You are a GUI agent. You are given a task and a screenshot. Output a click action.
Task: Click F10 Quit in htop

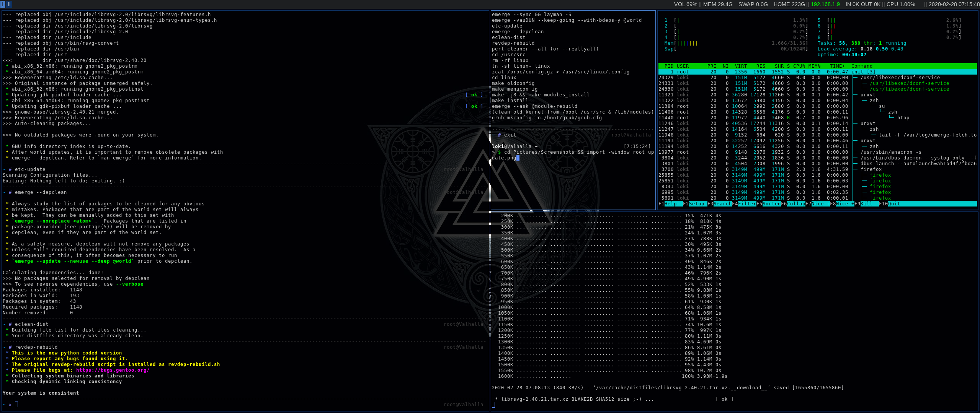(889, 204)
